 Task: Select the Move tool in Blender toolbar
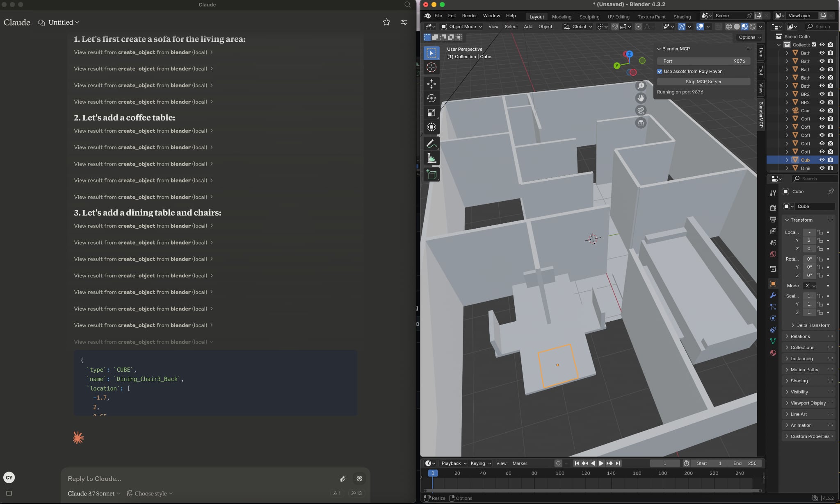click(431, 84)
